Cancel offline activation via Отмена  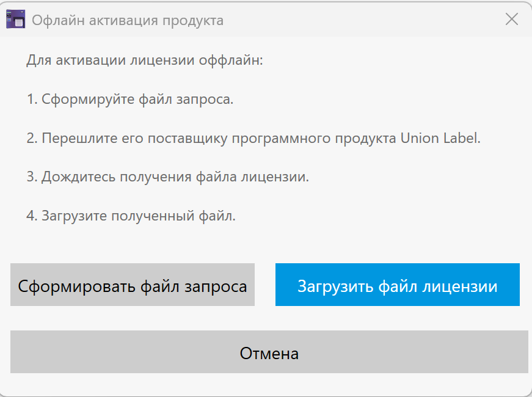pyautogui.click(x=269, y=352)
